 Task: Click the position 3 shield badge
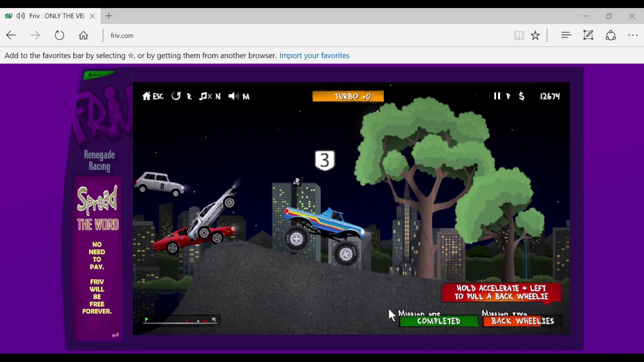(325, 160)
